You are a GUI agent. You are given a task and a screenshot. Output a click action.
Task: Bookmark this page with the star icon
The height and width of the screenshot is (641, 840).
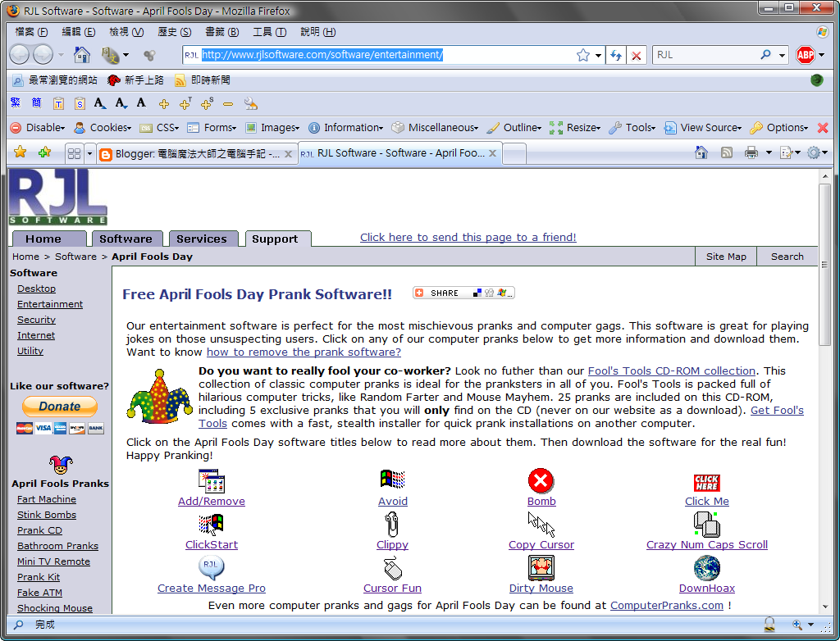[583, 55]
